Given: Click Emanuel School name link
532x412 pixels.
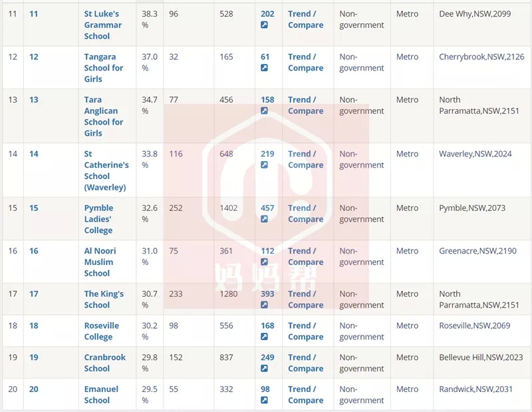Looking at the screenshot, I should click(101, 394).
